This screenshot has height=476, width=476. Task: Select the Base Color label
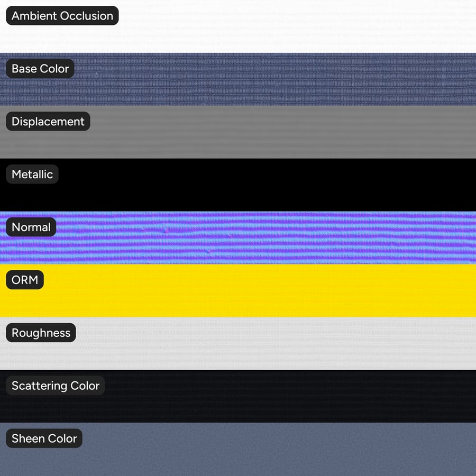click(x=40, y=69)
